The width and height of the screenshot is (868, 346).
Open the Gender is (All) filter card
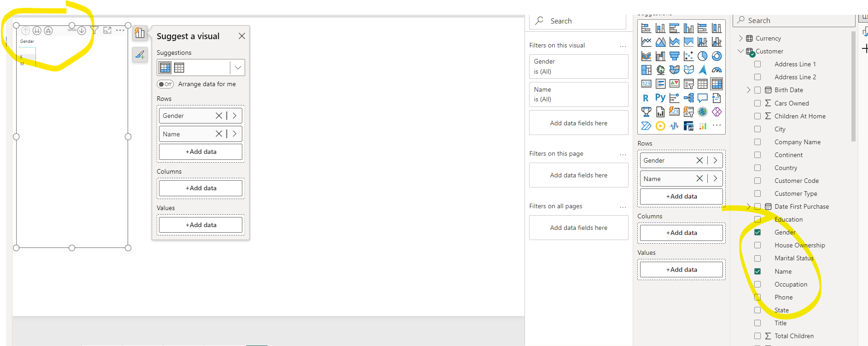coord(579,66)
